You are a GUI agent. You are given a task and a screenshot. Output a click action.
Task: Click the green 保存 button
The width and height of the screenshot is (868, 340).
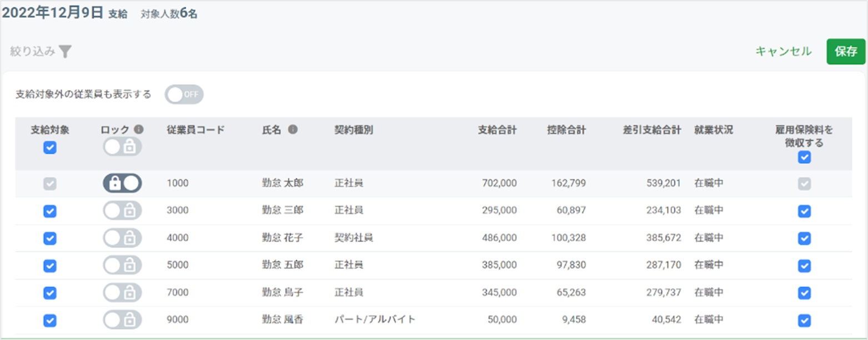pyautogui.click(x=845, y=52)
